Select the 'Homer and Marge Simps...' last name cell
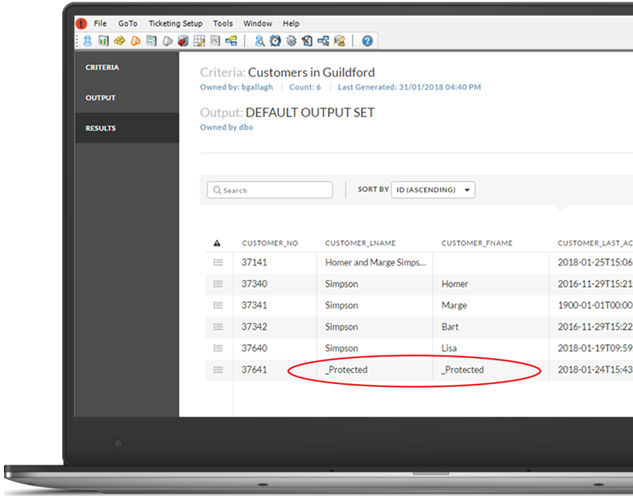Viewport: 633px width, 496px height. pos(375,262)
